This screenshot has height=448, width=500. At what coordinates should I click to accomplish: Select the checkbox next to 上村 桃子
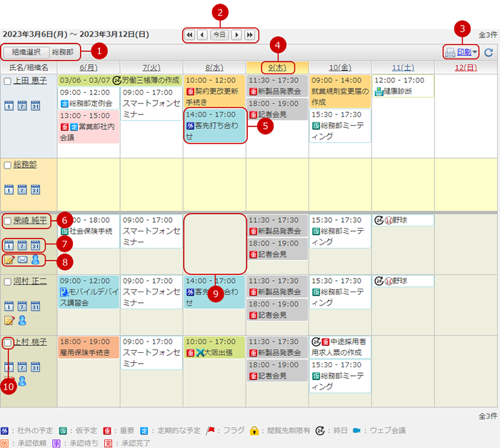point(8,342)
